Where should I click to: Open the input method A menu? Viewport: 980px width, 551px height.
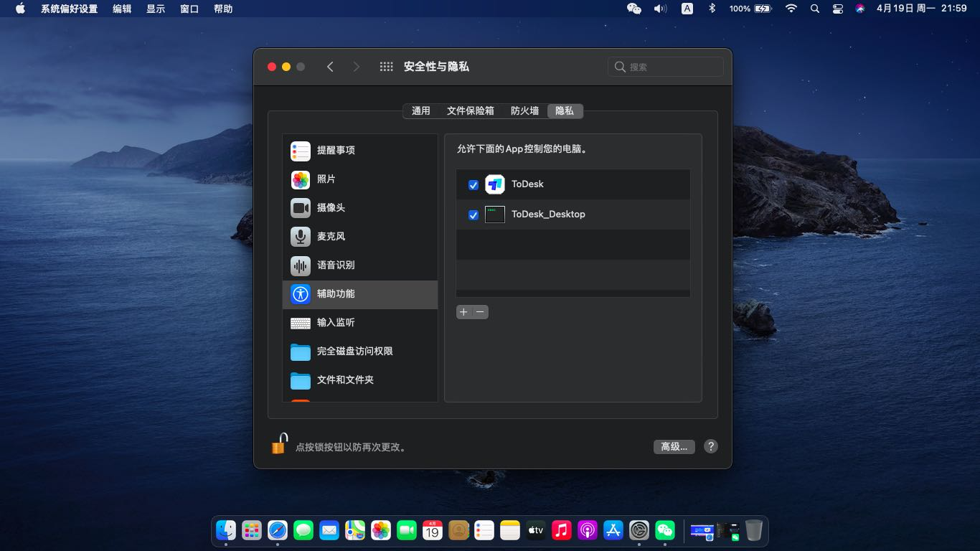pyautogui.click(x=687, y=9)
